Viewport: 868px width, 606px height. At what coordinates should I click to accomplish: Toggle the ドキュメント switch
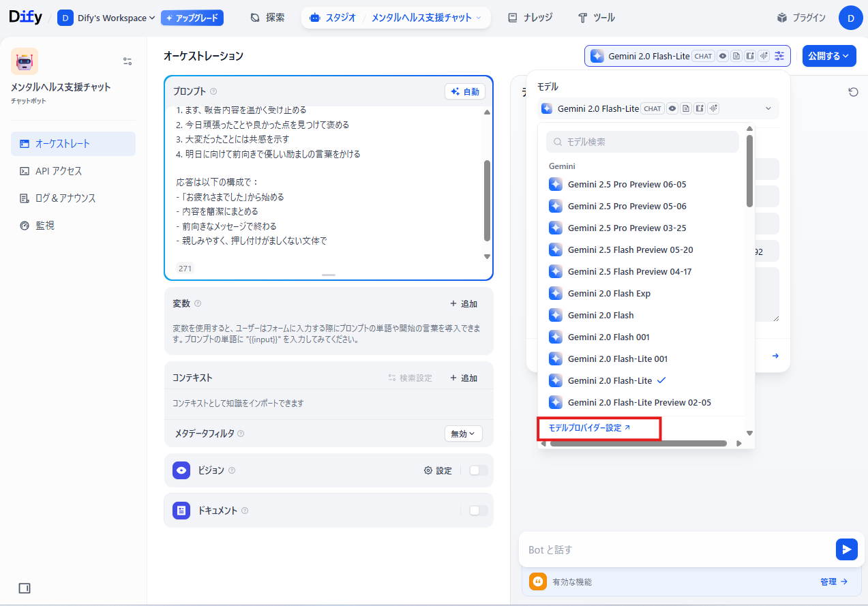479,511
